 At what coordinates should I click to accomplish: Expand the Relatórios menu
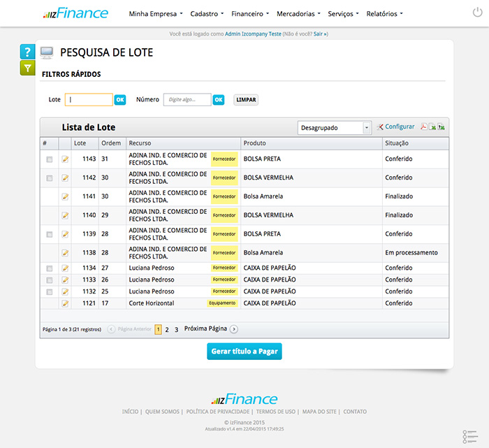tap(384, 13)
